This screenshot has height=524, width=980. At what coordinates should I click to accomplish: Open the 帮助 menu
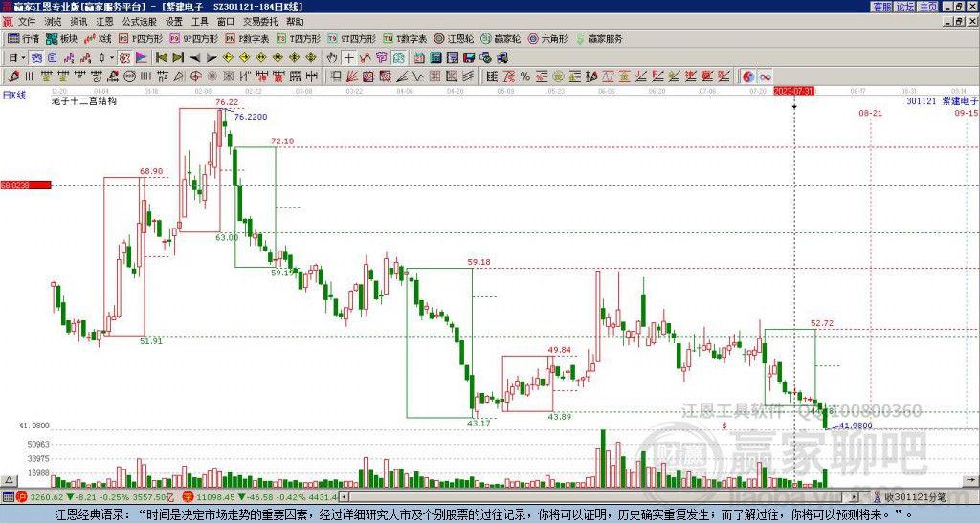(295, 22)
